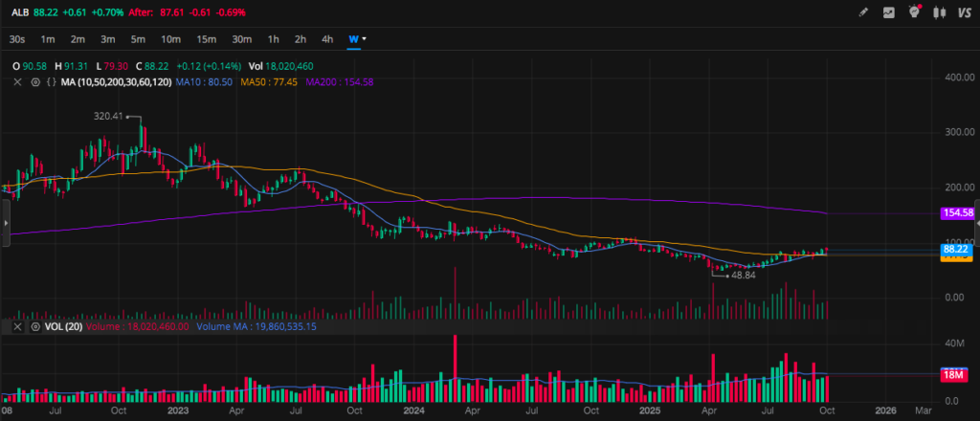The width and height of the screenshot is (980, 421).
Task: Toggle VOL indicator visibility eye
Action: pyautogui.click(x=35, y=326)
